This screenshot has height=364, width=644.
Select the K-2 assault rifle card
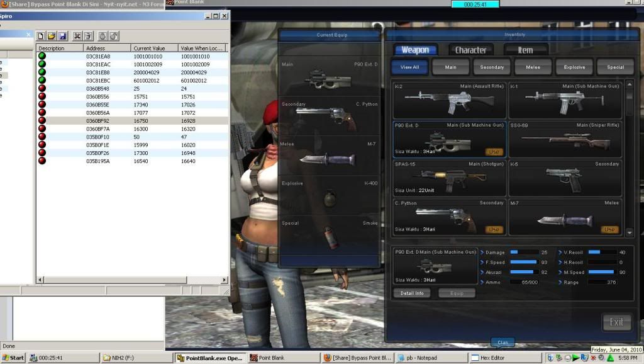coord(449,100)
